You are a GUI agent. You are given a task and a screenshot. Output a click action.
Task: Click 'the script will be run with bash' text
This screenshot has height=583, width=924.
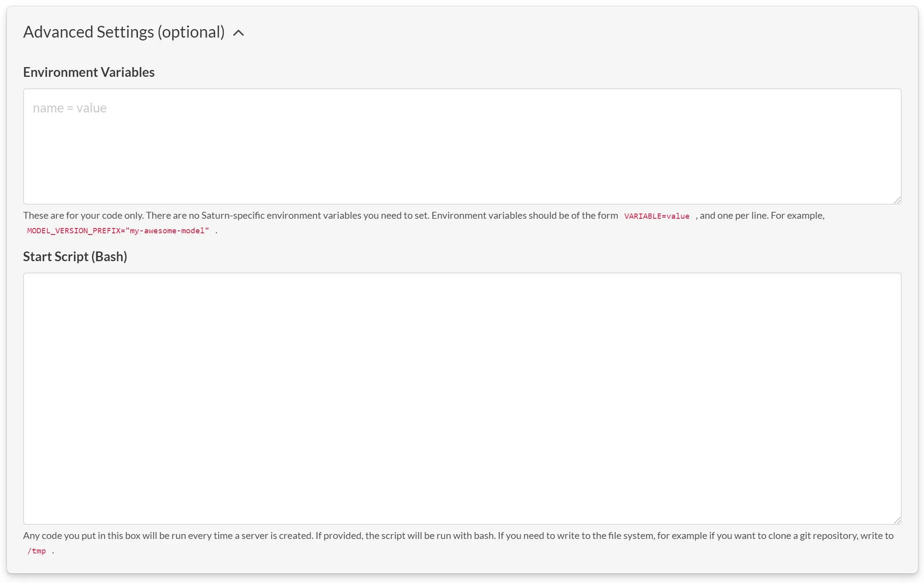pyautogui.click(x=430, y=536)
